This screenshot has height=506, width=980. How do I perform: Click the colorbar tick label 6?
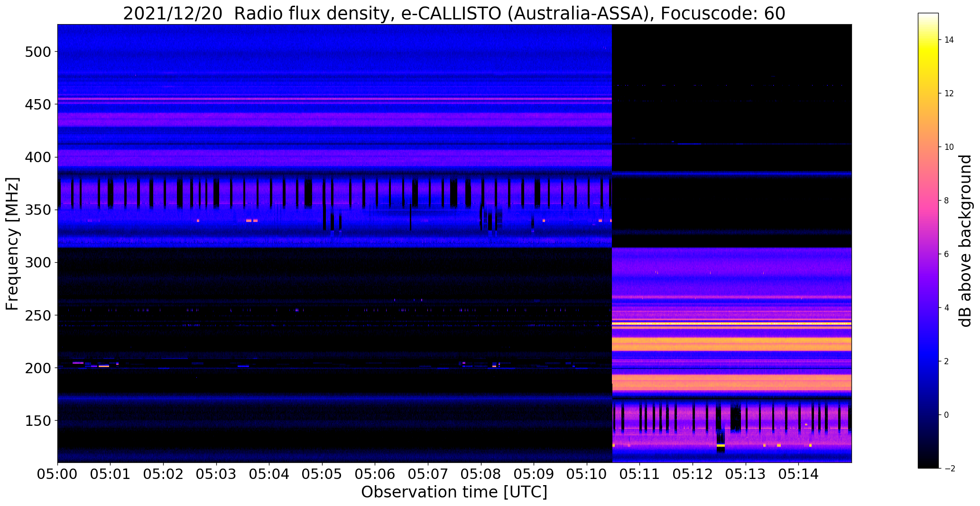coord(947,254)
